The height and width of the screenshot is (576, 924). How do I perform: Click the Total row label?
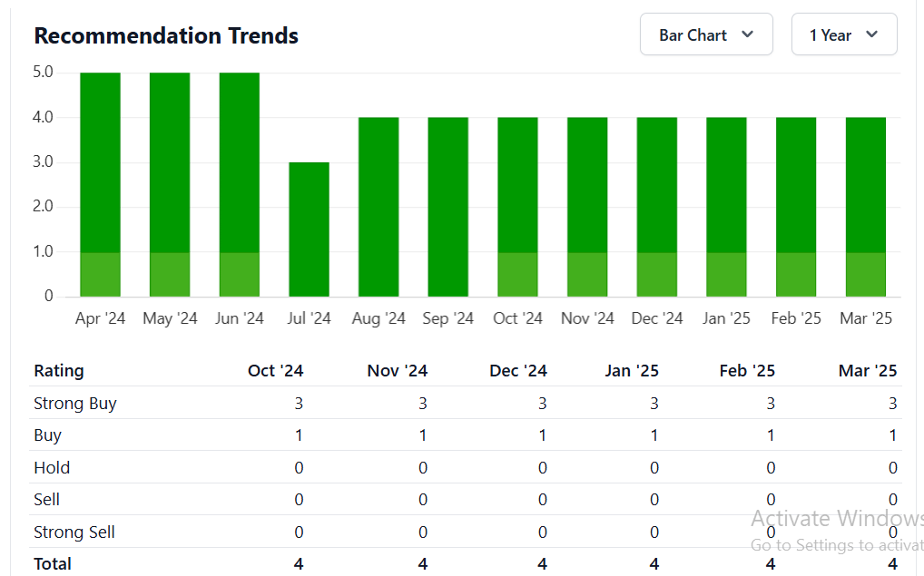(53, 564)
